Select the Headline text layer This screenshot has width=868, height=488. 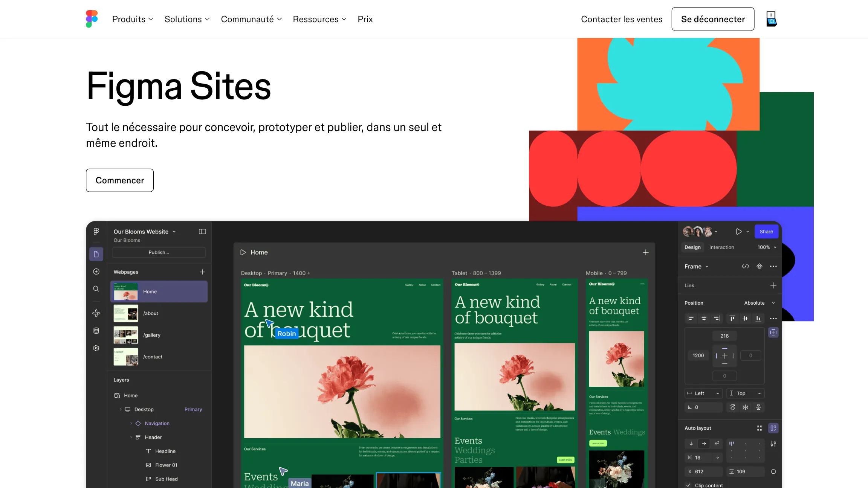coord(161,451)
